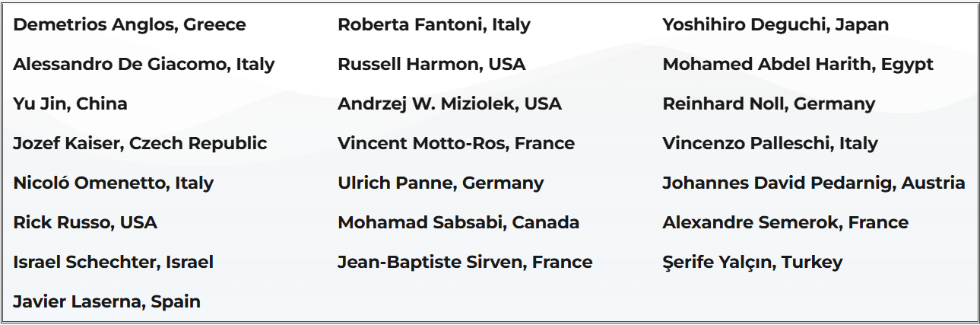Click Israel Schechter, Israel
This screenshot has height=325, width=980.
coord(113,262)
